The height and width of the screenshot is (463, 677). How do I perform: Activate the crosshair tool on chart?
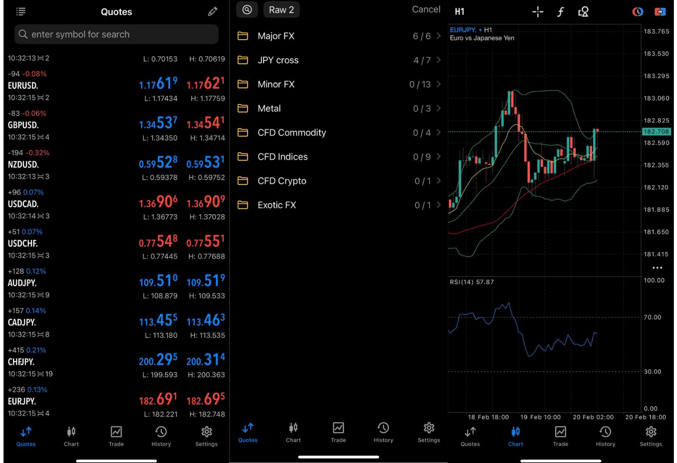pyautogui.click(x=538, y=12)
